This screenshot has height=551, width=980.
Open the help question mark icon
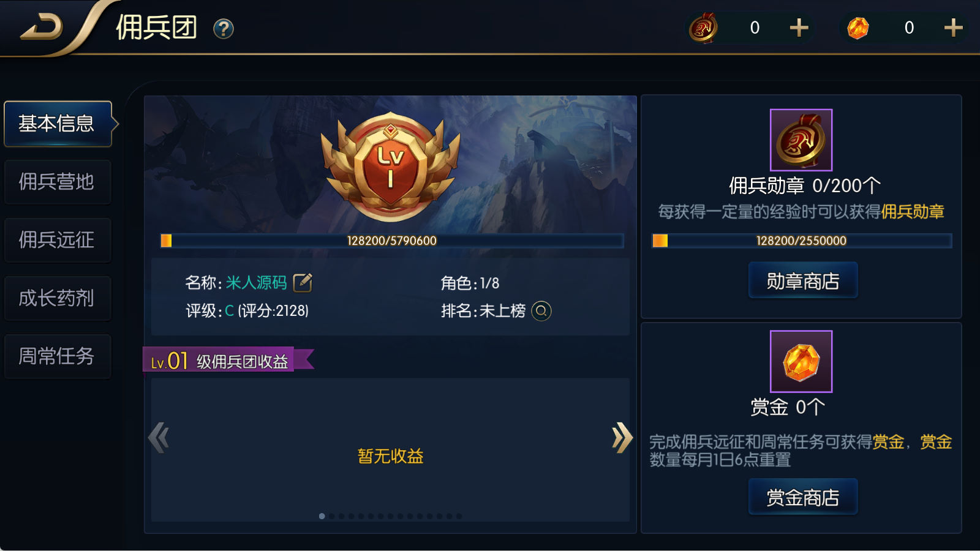[x=224, y=29]
